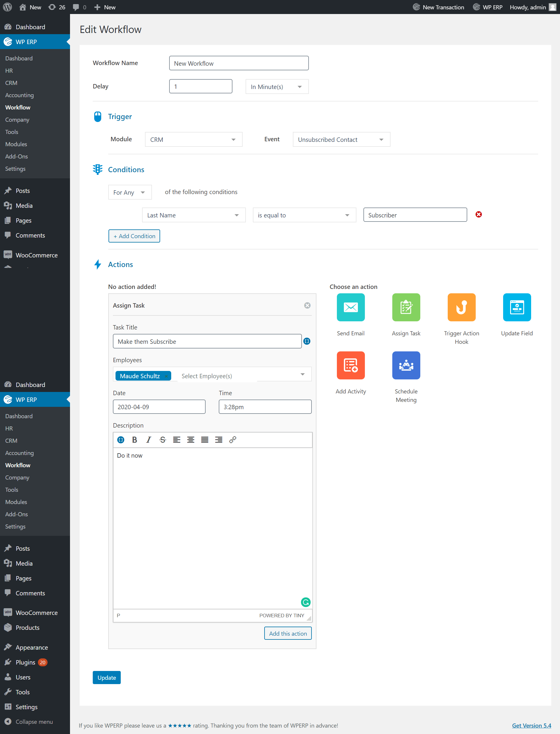The height and width of the screenshot is (734, 560).
Task: Remove Maude Schultz from employees
Action: [166, 376]
